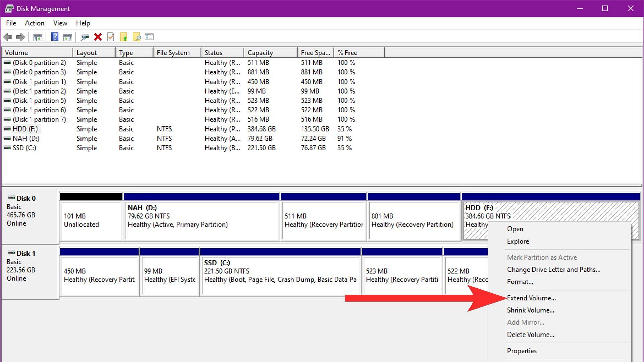Click the Disk Management title bar icon

tap(9, 9)
